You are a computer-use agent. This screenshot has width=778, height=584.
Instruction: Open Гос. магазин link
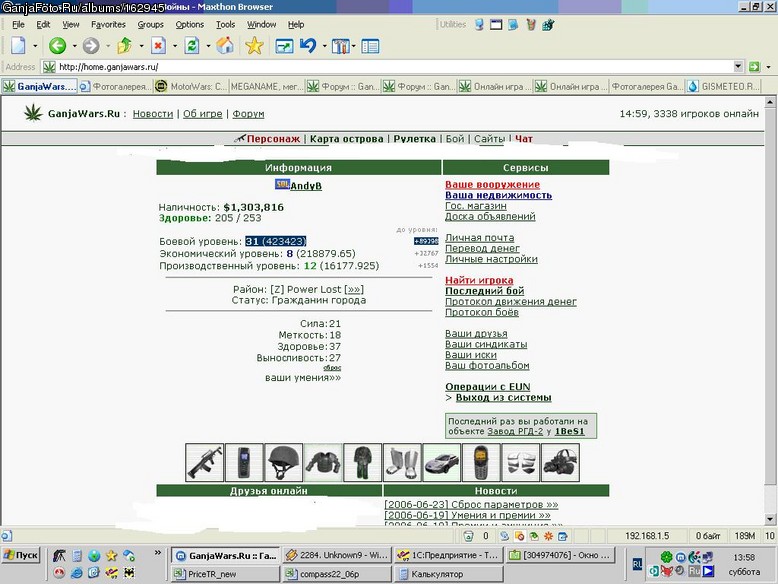476,205
